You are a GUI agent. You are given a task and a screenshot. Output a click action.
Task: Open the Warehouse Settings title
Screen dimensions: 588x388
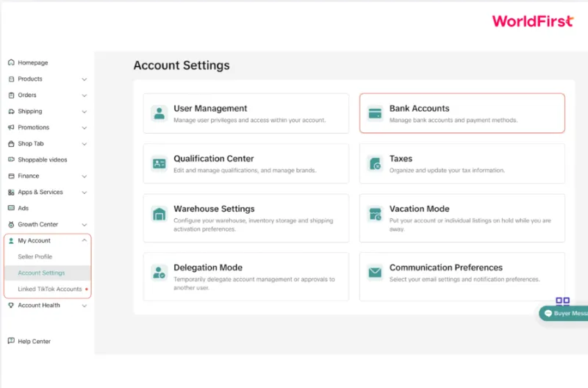click(x=214, y=209)
